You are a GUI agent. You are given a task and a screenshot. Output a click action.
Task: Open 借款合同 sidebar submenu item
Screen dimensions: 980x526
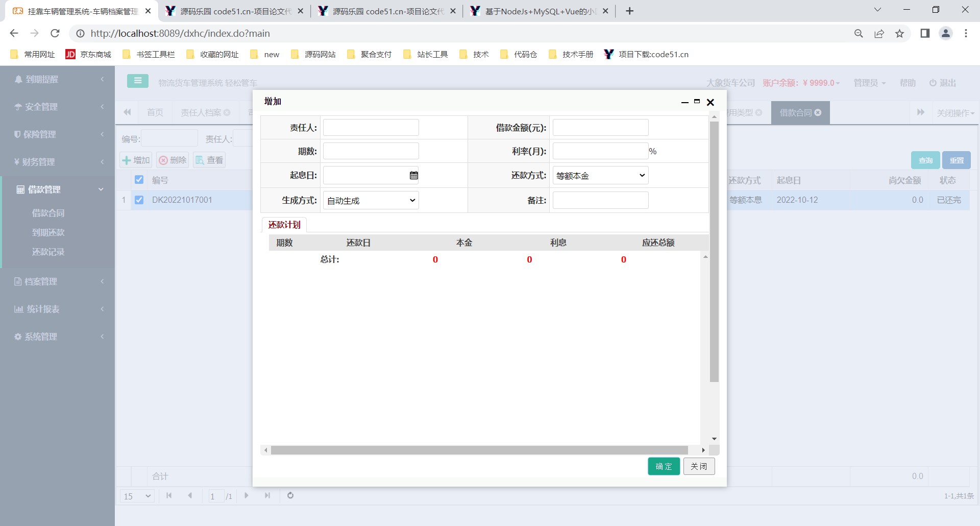(48, 213)
